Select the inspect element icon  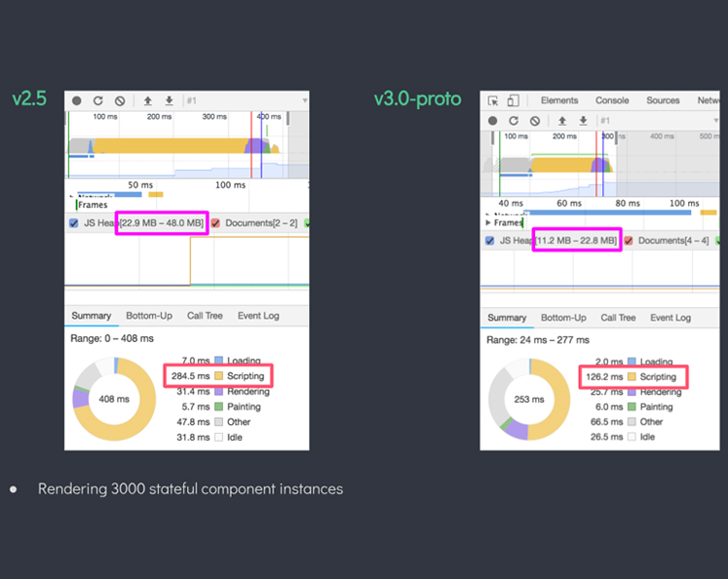tap(493, 100)
